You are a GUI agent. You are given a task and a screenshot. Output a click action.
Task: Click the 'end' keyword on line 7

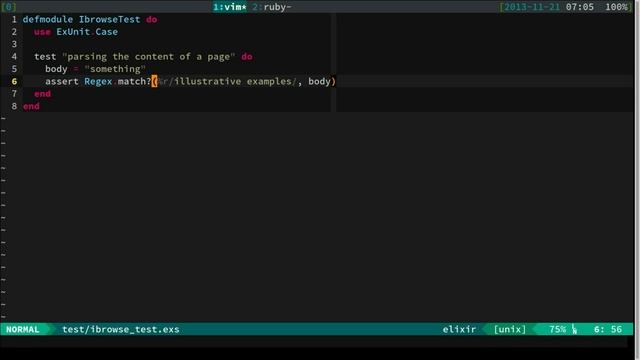[42, 93]
